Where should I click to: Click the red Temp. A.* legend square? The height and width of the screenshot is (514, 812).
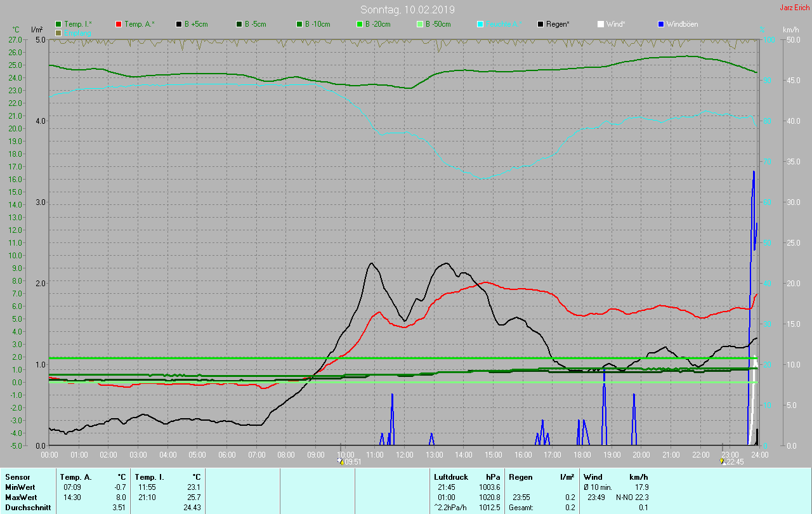click(119, 24)
